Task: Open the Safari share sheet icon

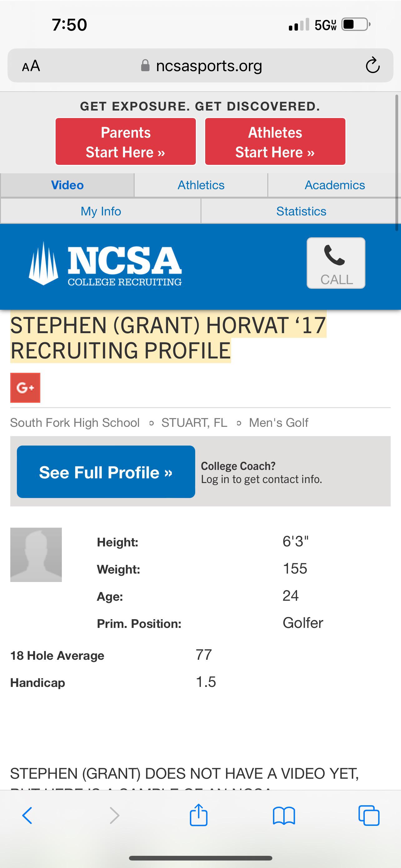Action: click(199, 815)
